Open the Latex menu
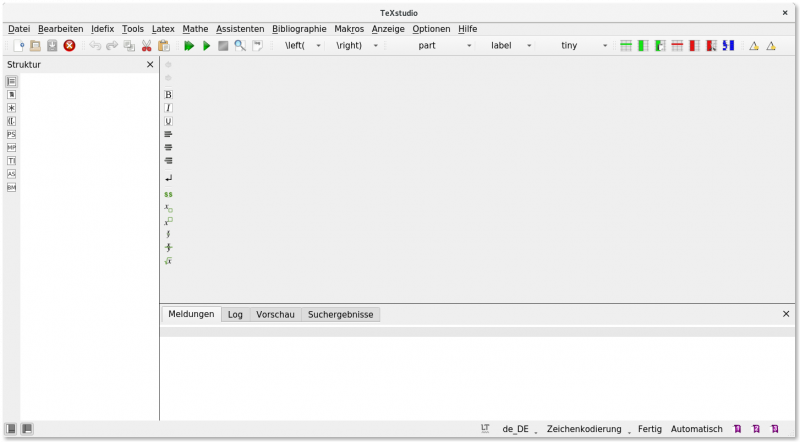The image size is (800, 442). click(x=163, y=29)
